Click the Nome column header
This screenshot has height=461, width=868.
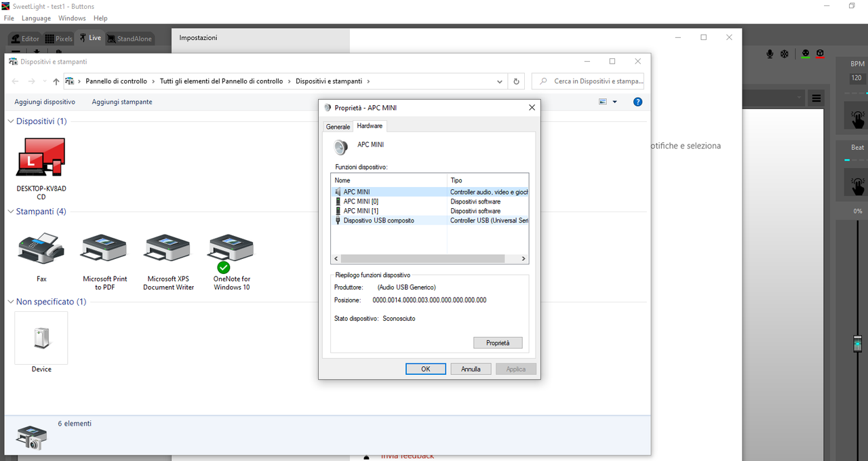[x=389, y=180]
